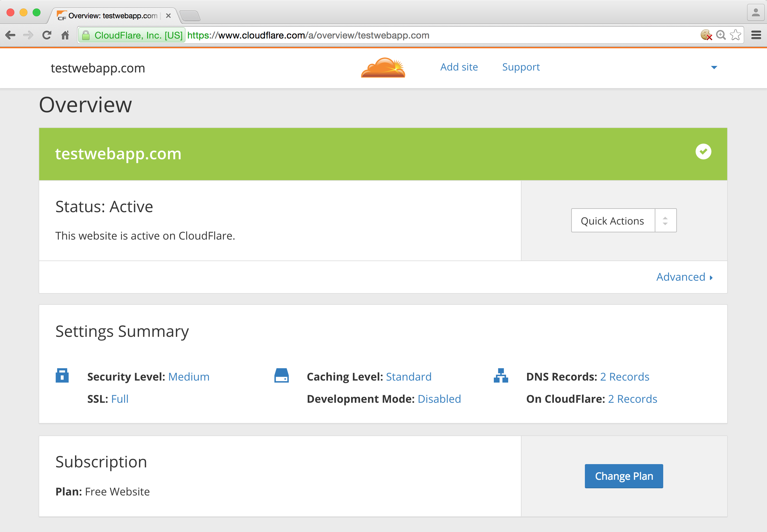
Task: Open Chrome hamburger menu
Action: [x=756, y=35]
